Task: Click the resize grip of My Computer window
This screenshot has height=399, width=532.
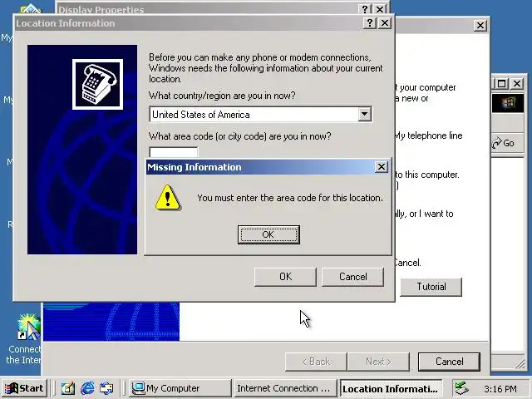Action: coord(520,364)
